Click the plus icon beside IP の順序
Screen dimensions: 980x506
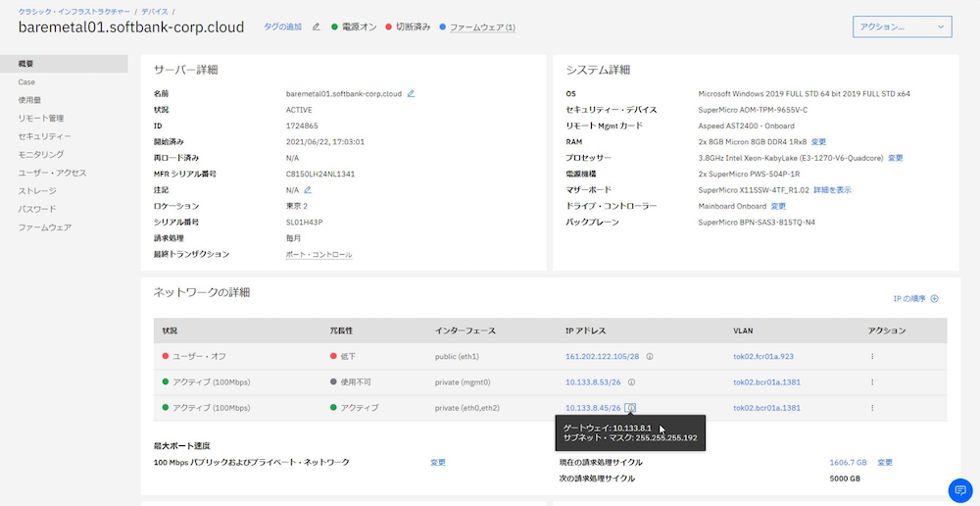[935, 298]
